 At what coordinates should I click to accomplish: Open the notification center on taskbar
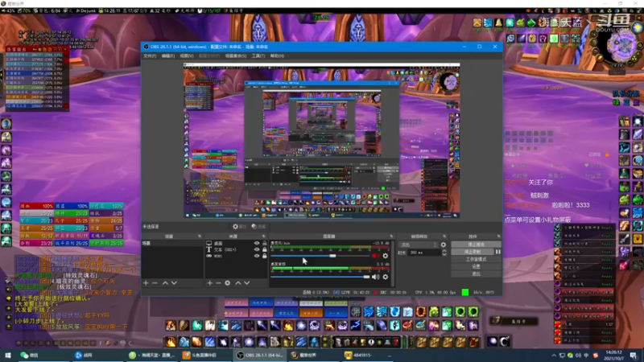tap(634, 355)
